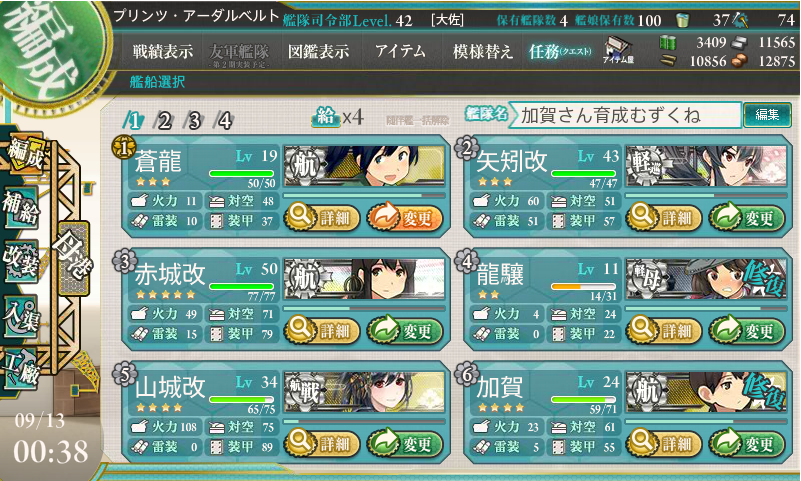The height and width of the screenshot is (481, 801).
Task: Click the 編成 organize side icon
Action: pyautogui.click(x=25, y=153)
